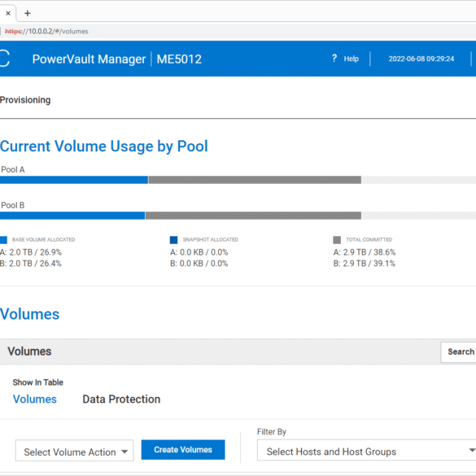Click the TOTAL COMMITTED legend label
Viewport: 476px width, 476px height.
pos(369,239)
